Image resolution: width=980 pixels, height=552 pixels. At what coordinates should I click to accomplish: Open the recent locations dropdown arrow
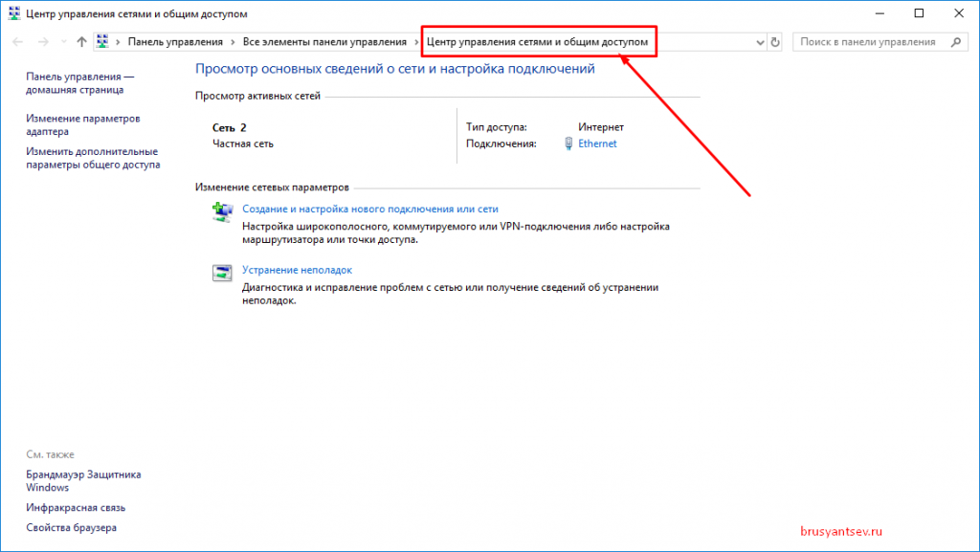pyautogui.click(x=64, y=42)
